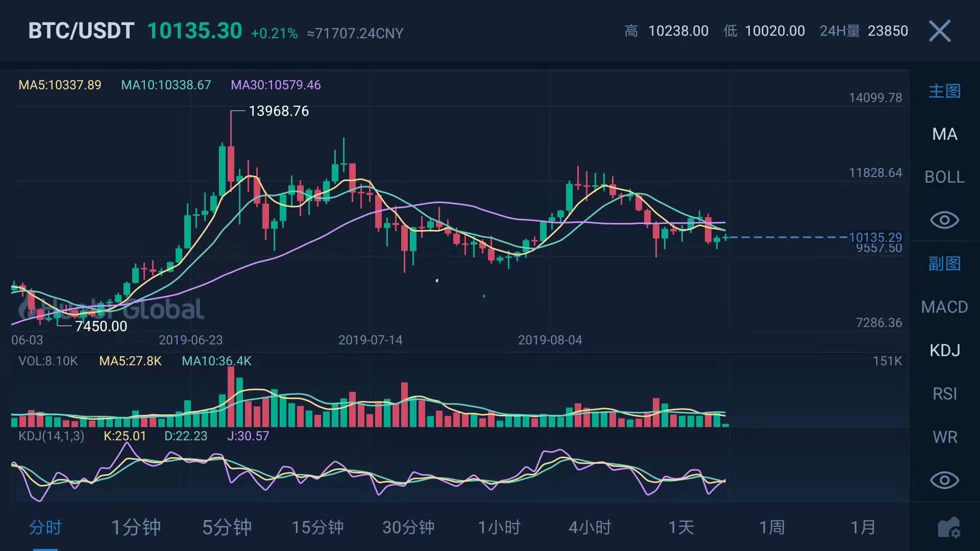Close the BTC/USDT chart view
The width and height of the screenshot is (980, 551).
[x=940, y=31]
